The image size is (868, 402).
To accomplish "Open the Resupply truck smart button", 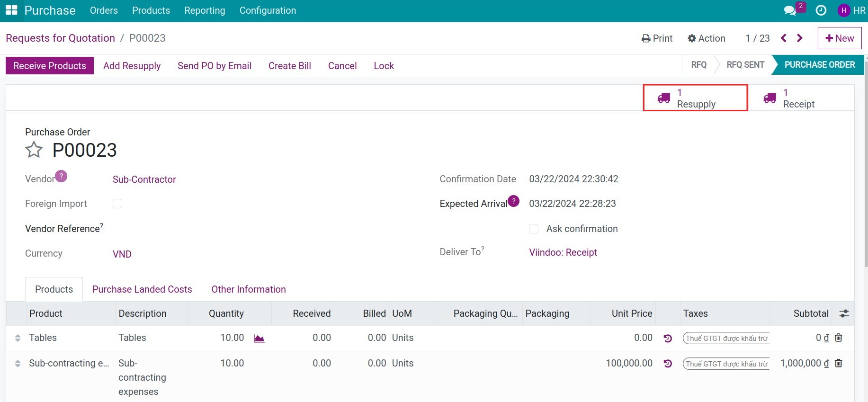I will click(x=695, y=98).
